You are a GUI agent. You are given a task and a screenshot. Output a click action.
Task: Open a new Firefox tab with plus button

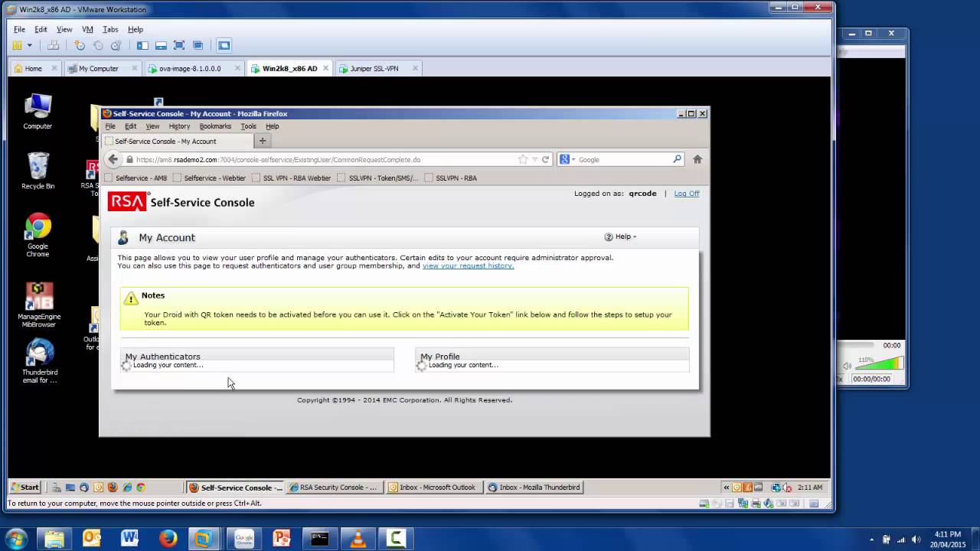click(x=263, y=141)
